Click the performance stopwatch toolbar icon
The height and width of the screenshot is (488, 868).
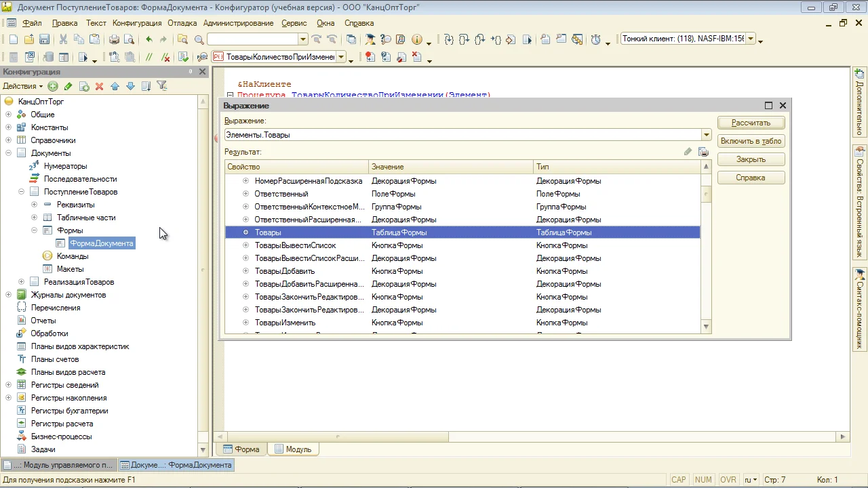pos(595,40)
